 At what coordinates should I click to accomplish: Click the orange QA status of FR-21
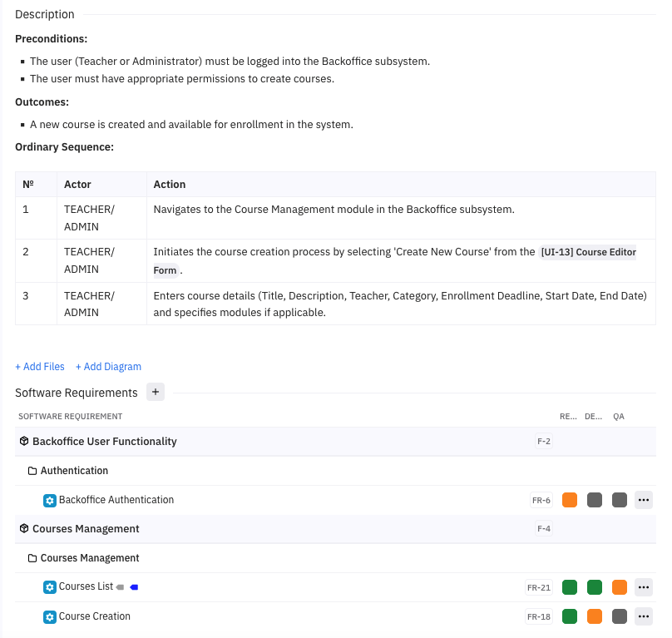620,587
